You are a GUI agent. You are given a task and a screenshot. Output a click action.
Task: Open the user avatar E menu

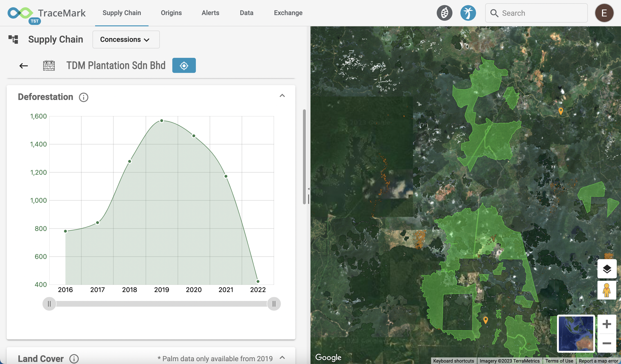coord(604,13)
